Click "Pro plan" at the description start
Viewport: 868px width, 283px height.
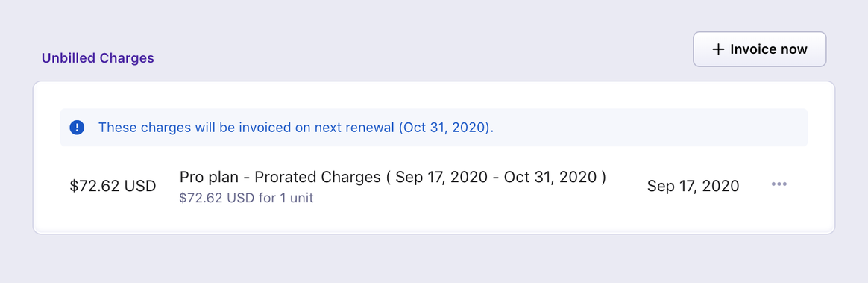click(209, 177)
